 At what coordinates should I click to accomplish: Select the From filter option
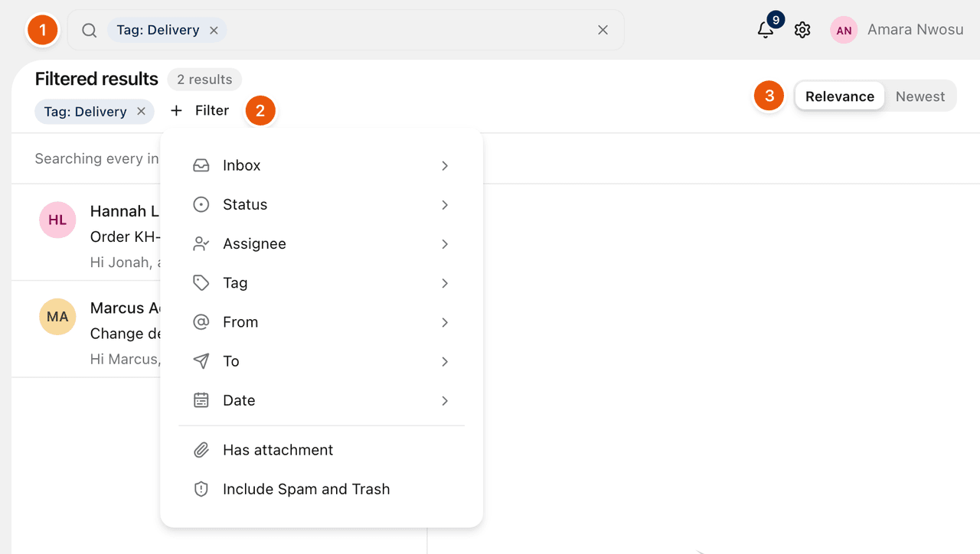322,322
